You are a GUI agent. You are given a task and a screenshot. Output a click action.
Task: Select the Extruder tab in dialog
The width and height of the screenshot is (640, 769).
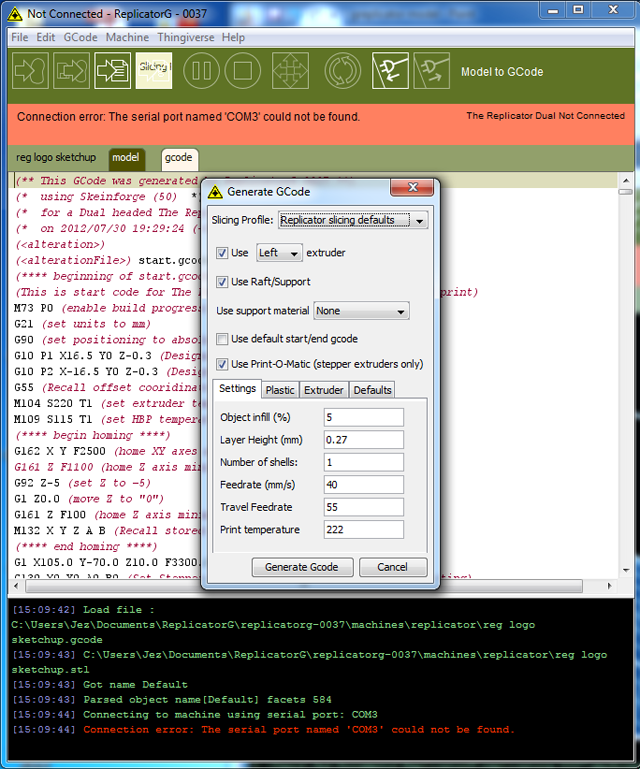tap(324, 390)
